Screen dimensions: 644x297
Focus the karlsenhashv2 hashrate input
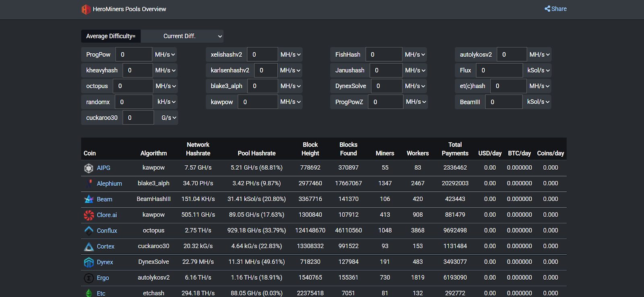click(266, 70)
